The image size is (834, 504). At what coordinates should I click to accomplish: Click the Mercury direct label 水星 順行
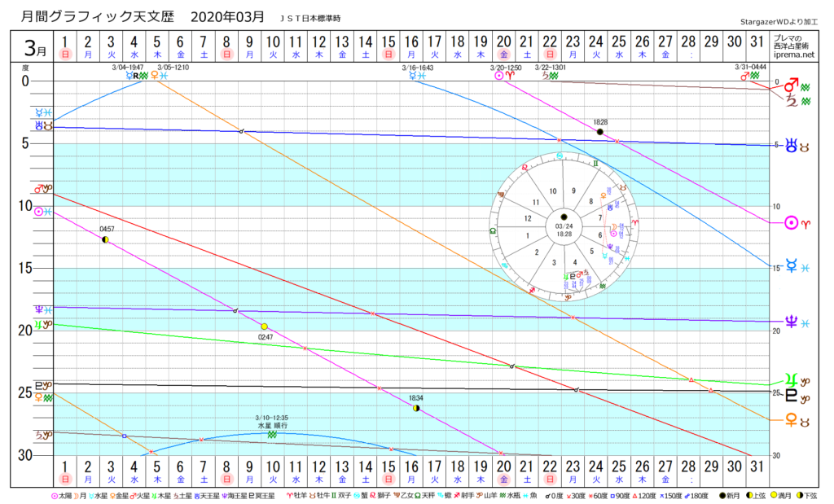[271, 425]
